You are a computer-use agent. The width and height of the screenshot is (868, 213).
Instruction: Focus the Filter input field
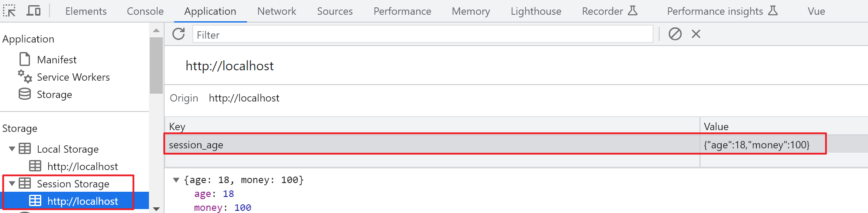pos(422,34)
